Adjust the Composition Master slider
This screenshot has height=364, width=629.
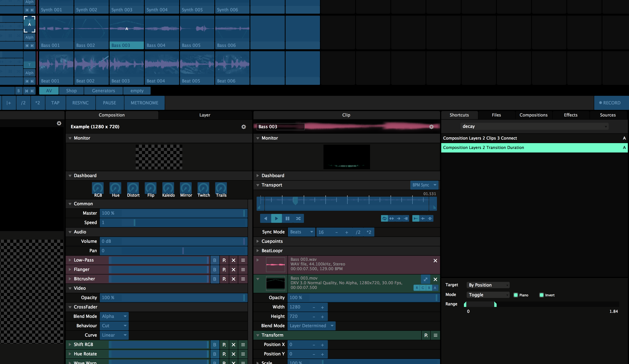coord(173,213)
